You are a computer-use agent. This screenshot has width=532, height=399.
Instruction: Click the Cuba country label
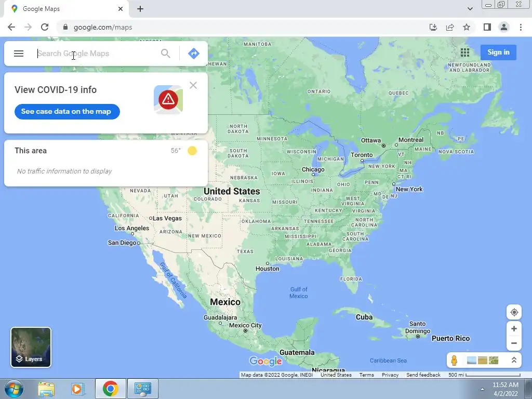pyautogui.click(x=364, y=317)
